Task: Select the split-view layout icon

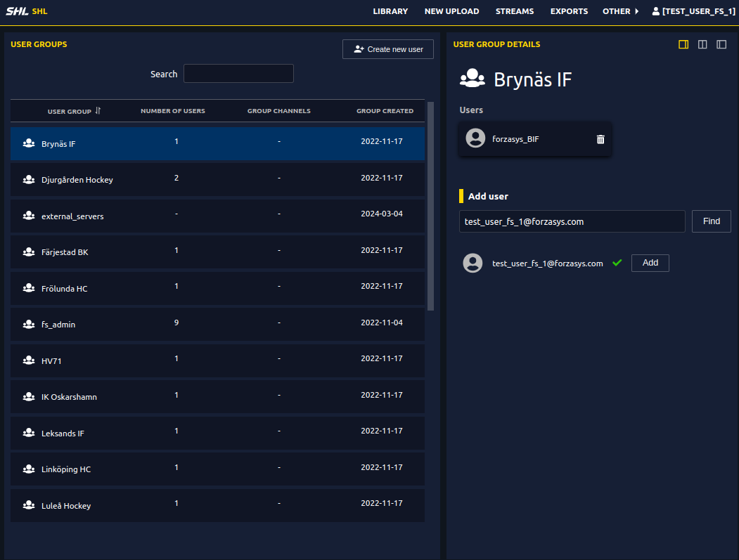Action: click(702, 44)
